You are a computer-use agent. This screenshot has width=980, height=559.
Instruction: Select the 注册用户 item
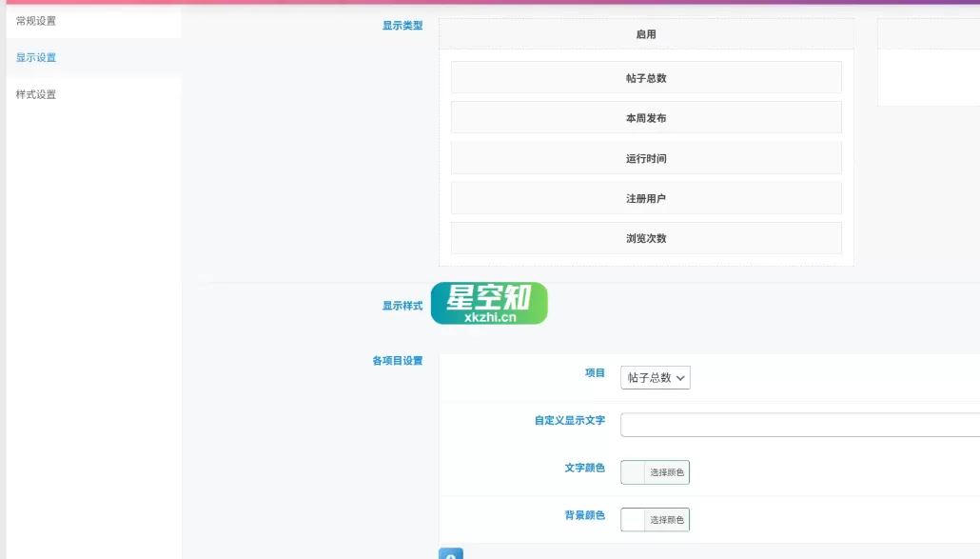click(x=646, y=197)
